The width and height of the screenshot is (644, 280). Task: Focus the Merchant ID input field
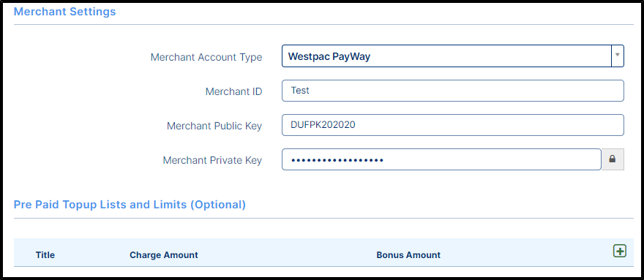(x=452, y=91)
